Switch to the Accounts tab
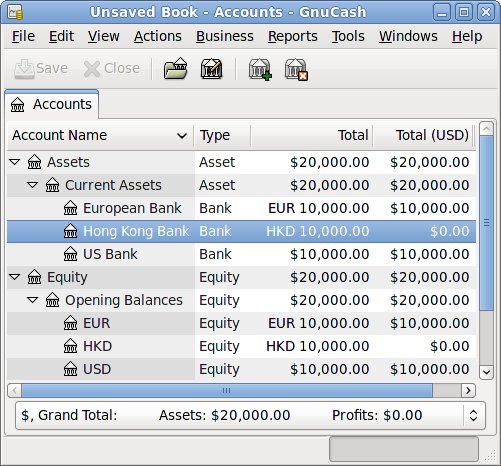Image resolution: width=501 pixels, height=466 pixels. (51, 104)
